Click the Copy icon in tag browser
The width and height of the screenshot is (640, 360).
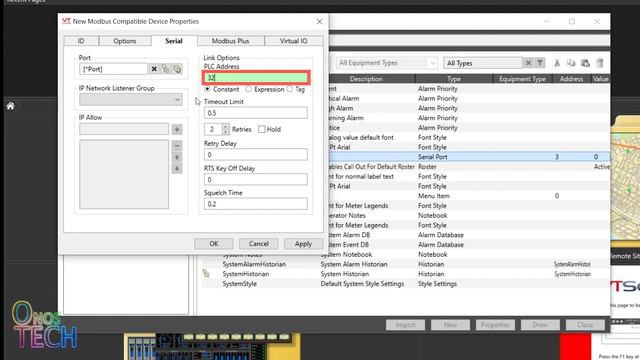pos(571,63)
